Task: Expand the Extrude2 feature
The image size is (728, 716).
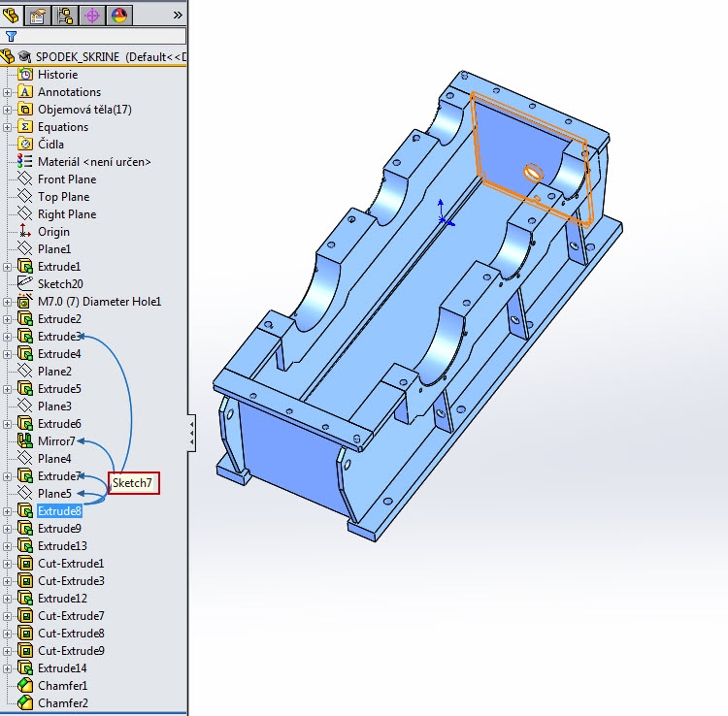Action: 7,319
